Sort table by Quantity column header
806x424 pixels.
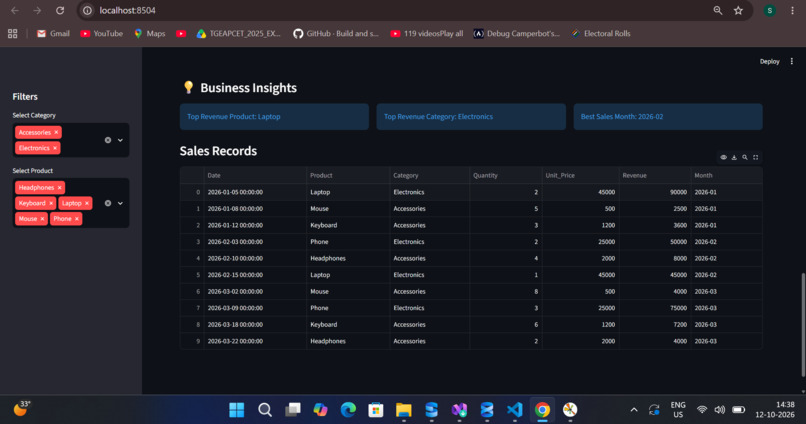pyautogui.click(x=505, y=175)
